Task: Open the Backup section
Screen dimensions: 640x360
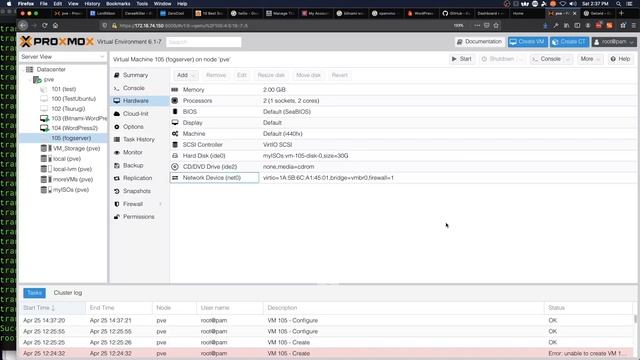Action: point(133,165)
